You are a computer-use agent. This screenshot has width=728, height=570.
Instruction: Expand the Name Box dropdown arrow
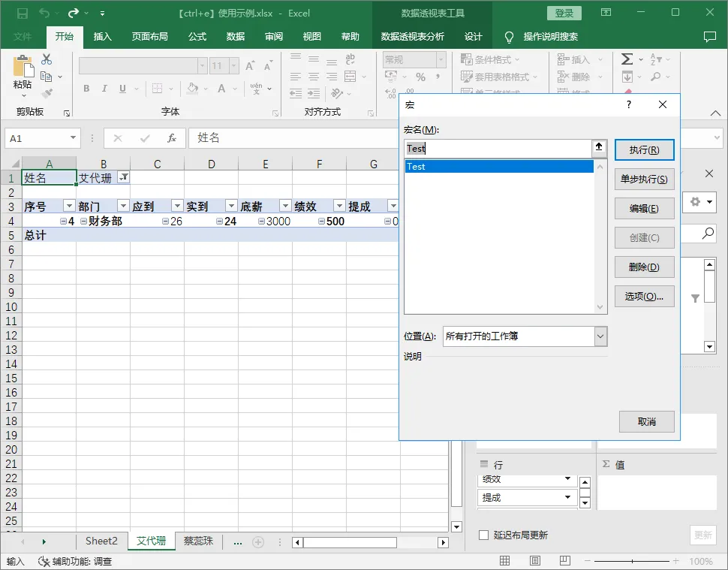[73, 137]
